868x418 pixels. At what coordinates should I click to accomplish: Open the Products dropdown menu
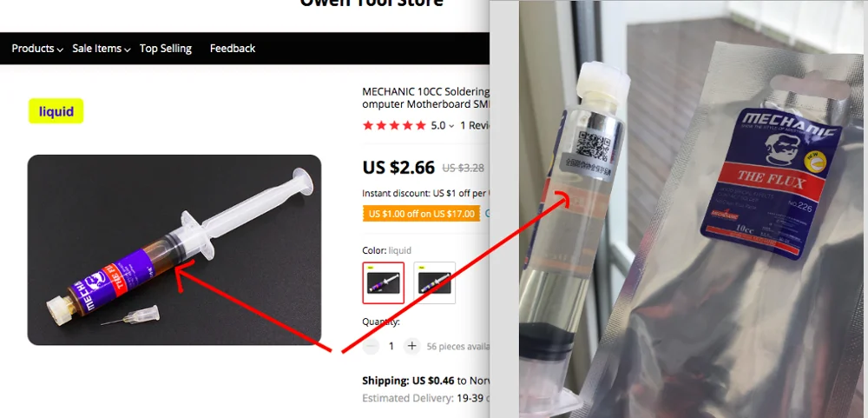(x=37, y=49)
